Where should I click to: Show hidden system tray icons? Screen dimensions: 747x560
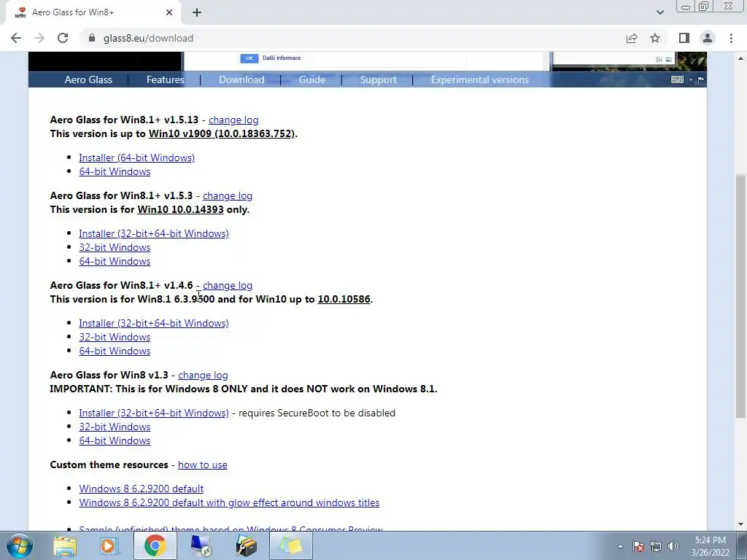tap(620, 546)
